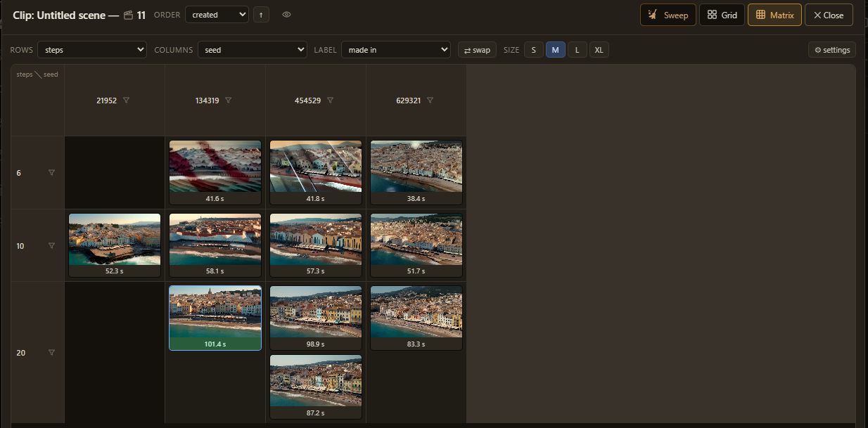Click the filter icon beside seed 629321
Screen dimensions: 868x428
430,100
